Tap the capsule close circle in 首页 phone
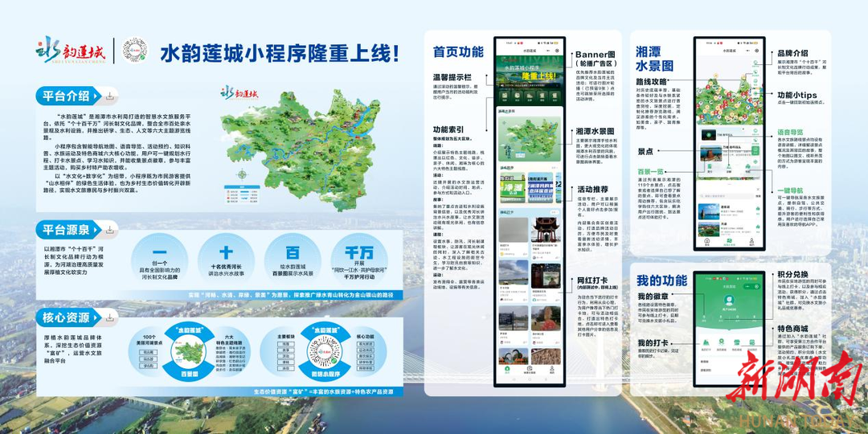The image size is (868, 434). tap(557, 51)
